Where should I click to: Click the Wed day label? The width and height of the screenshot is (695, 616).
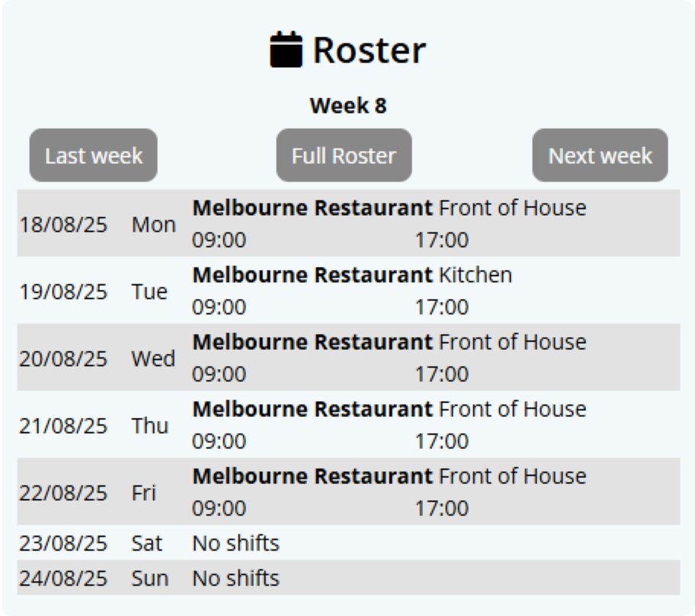[x=153, y=358]
